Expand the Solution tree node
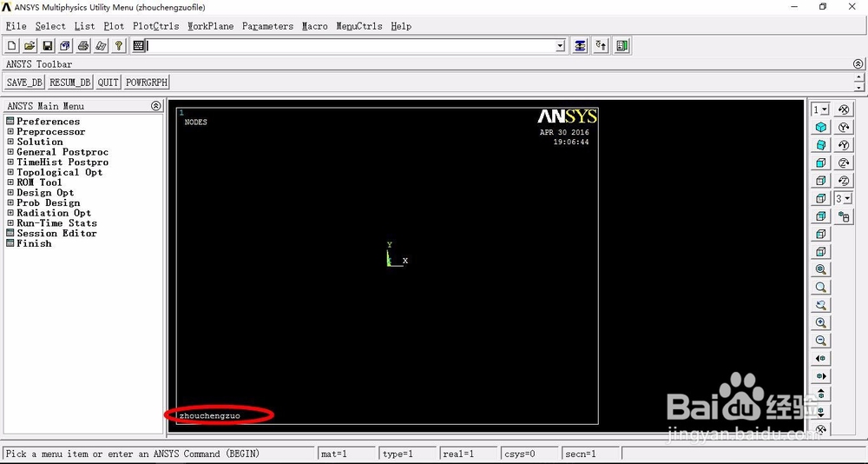868x464 pixels. pos(10,142)
